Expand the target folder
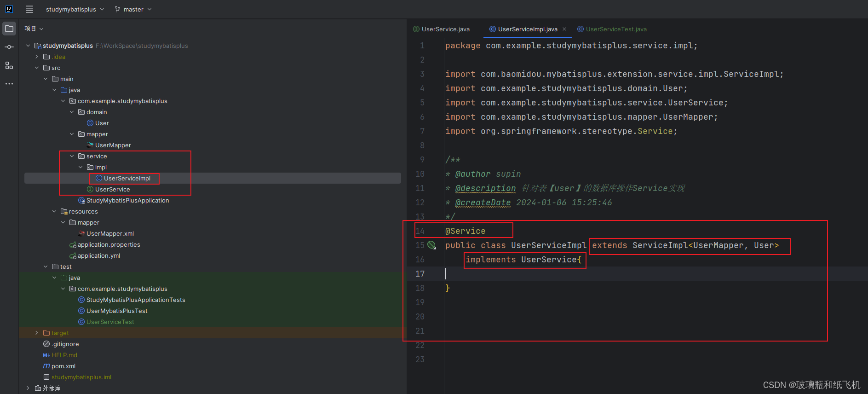The height and width of the screenshot is (394, 868). 37,333
